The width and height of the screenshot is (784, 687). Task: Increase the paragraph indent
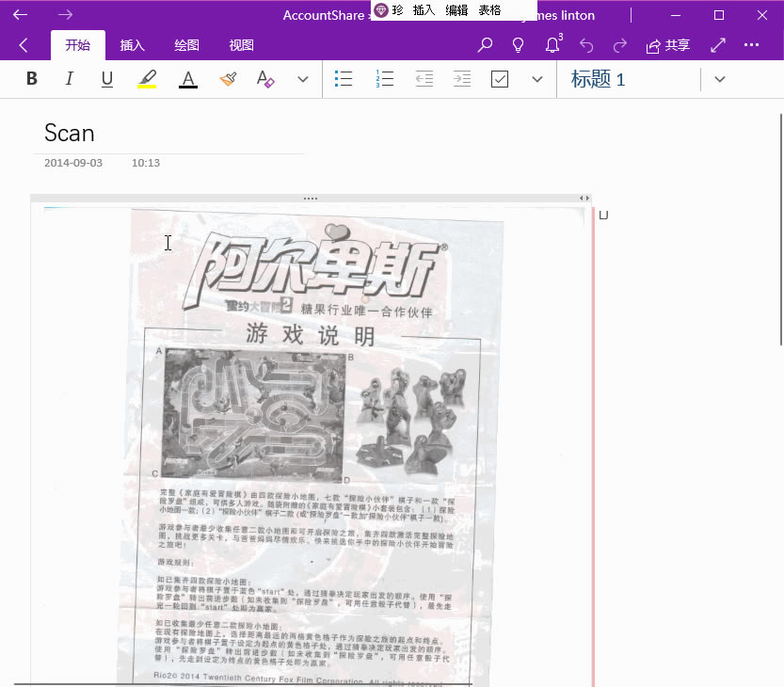point(461,79)
